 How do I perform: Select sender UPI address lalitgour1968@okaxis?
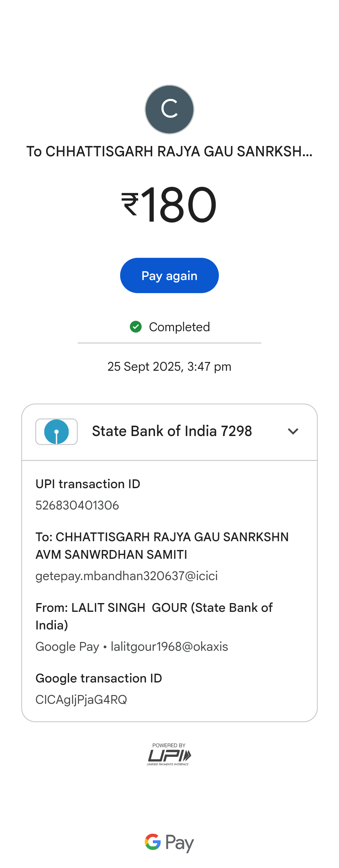point(169,647)
